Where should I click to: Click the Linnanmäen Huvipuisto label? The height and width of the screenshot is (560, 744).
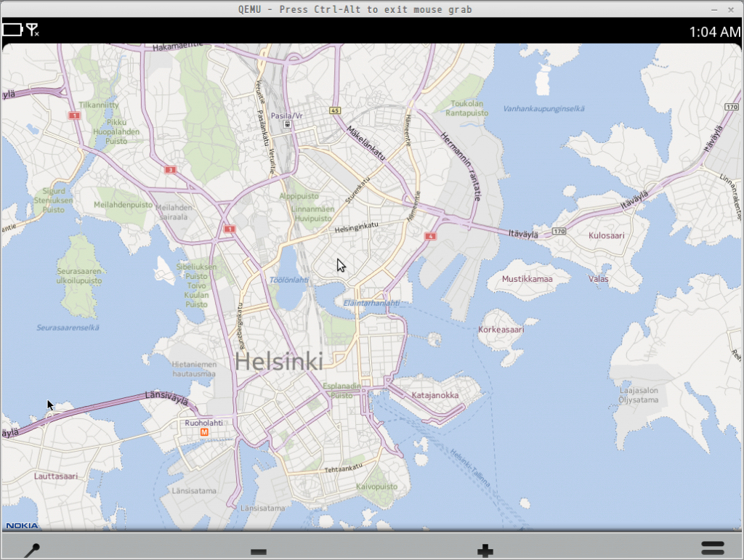tap(312, 214)
